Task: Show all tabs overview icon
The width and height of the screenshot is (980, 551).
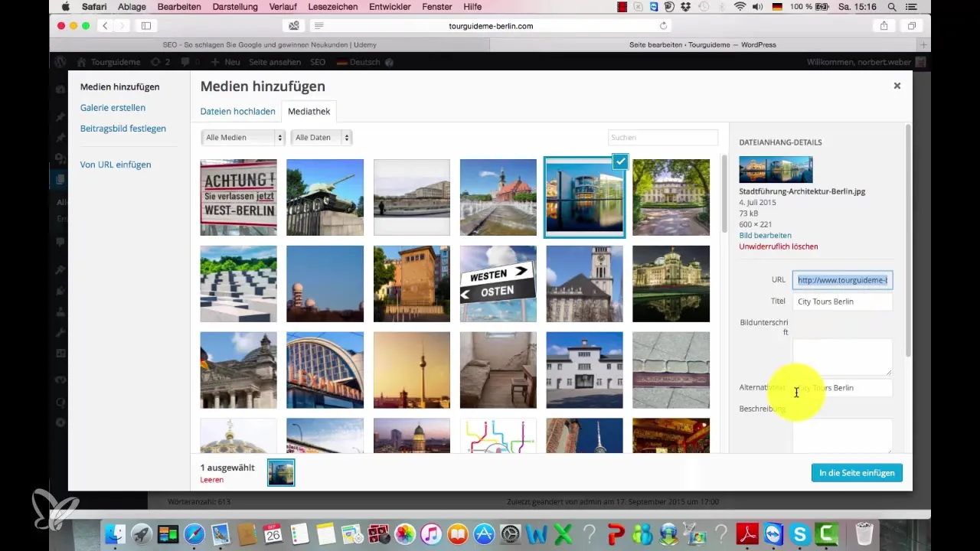Action: point(911,26)
